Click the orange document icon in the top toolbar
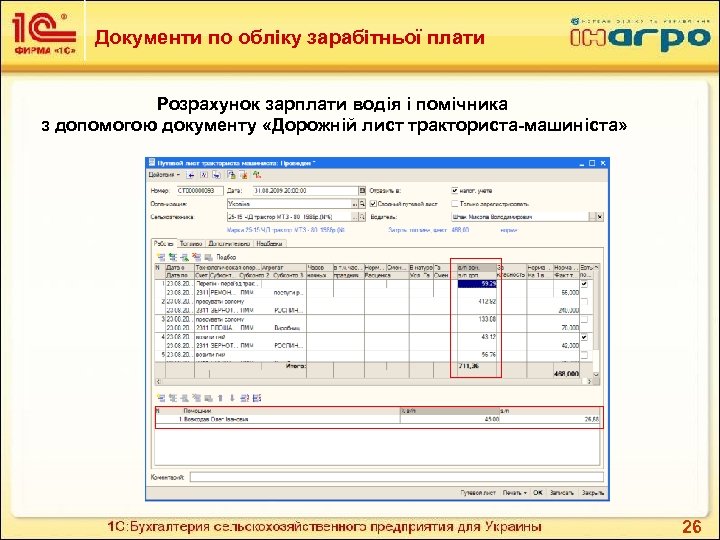 [243, 175]
